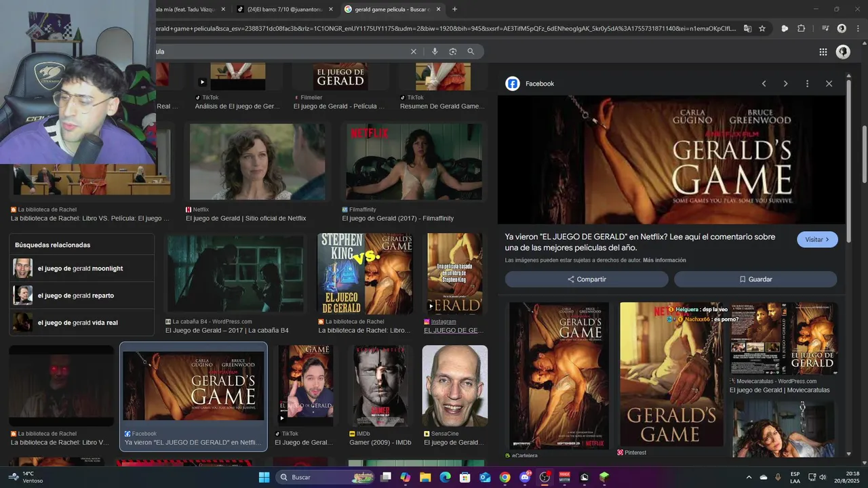Open the media controls icon in Chrome toolbar

click(x=825, y=28)
